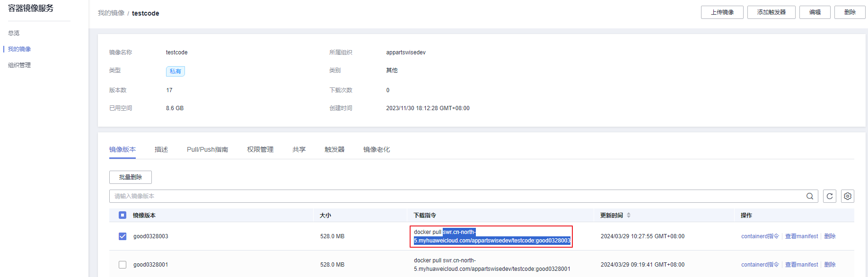This screenshot has width=868, height=277.
Task: Open the table column settings gear
Action: tap(847, 196)
